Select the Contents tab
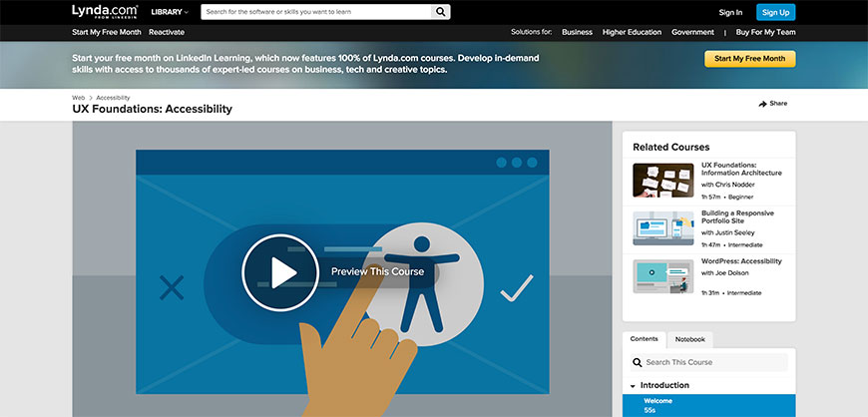Screen dimensions: 868x417 644,339
